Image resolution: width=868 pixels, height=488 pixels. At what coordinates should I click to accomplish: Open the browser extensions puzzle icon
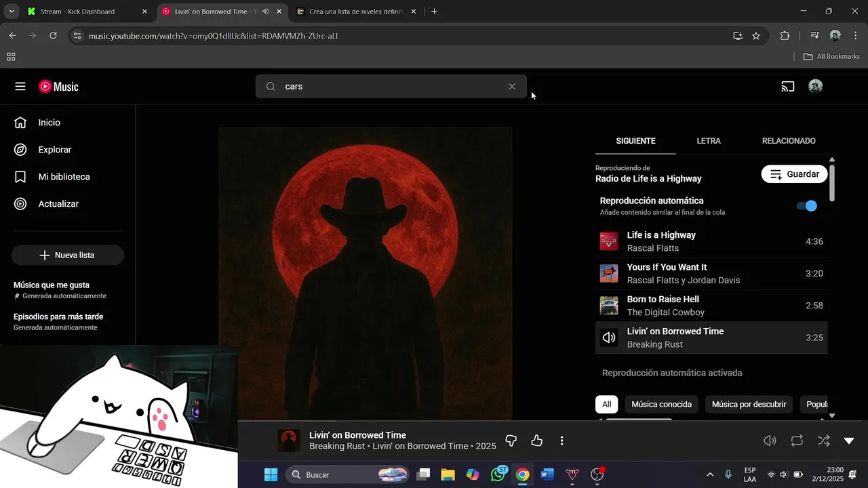click(x=785, y=36)
